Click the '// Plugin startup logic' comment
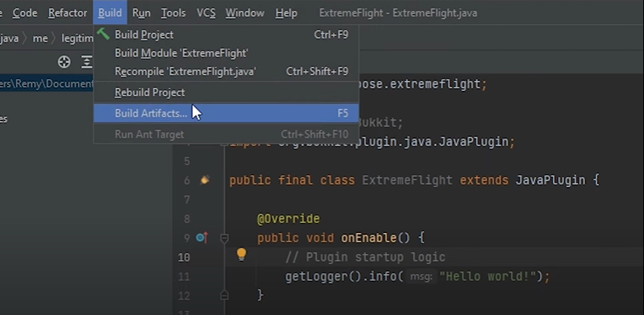 365,257
